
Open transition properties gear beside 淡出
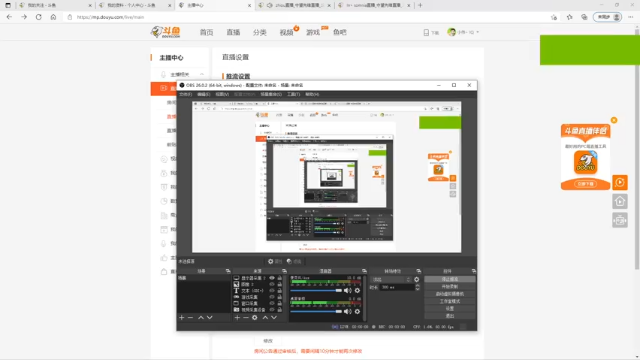[417, 280]
